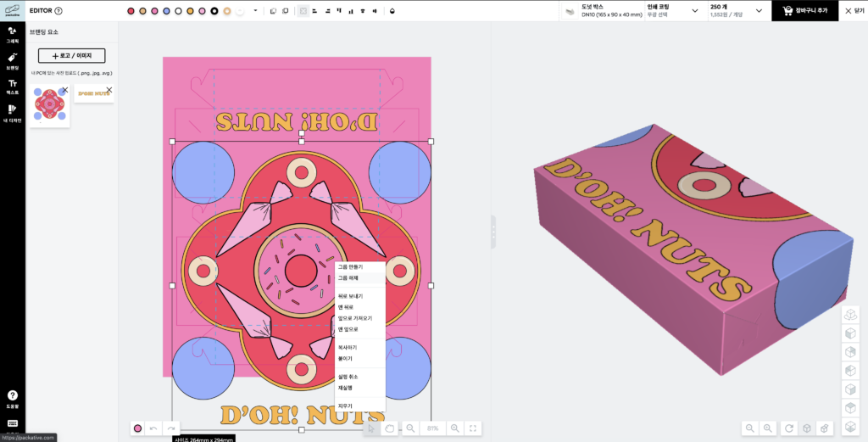Remove the donut pattern uploaded image
The image size is (868, 442).
(x=64, y=90)
